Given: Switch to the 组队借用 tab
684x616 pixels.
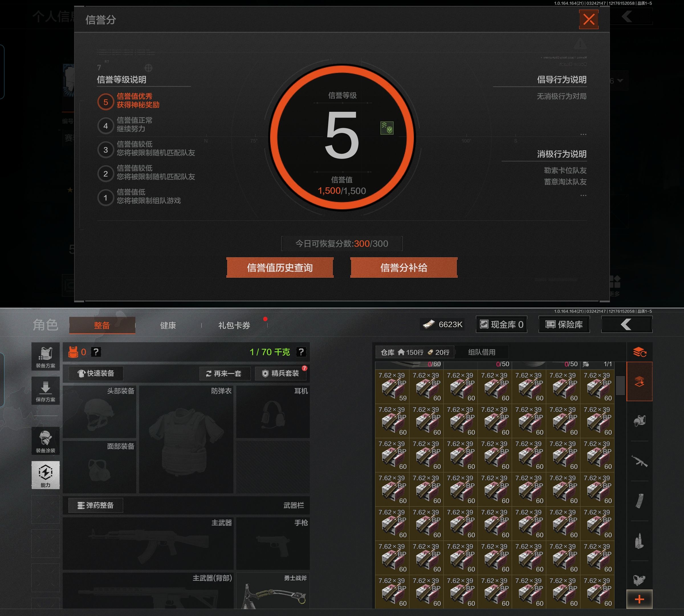Looking at the screenshot, I should tap(481, 352).
